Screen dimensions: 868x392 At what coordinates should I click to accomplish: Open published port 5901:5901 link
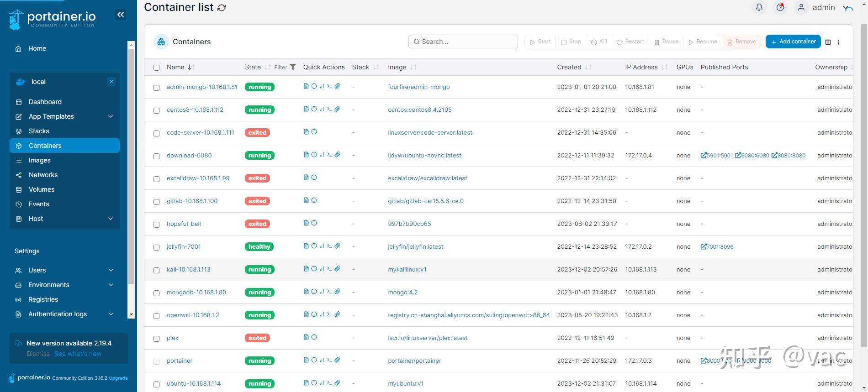[717, 155]
